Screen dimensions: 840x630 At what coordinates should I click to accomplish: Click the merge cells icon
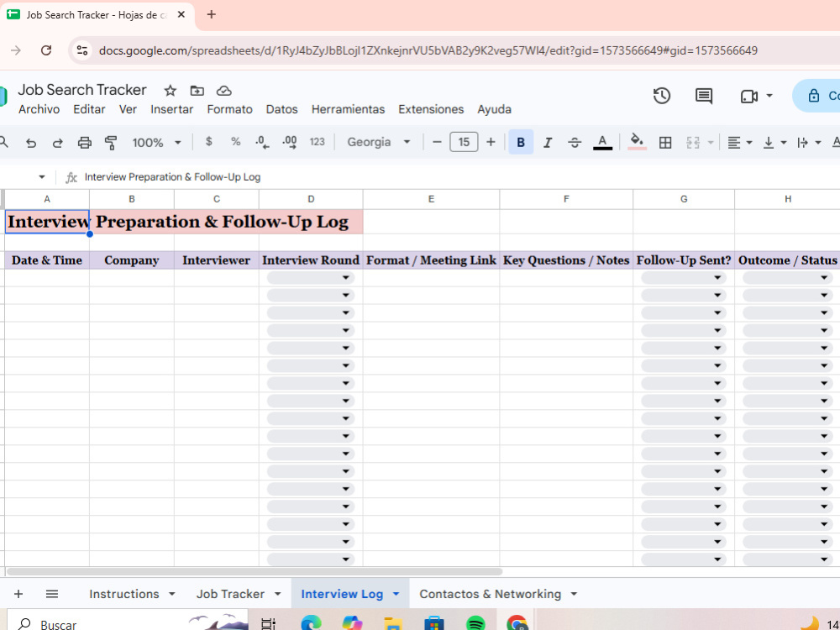coord(693,143)
